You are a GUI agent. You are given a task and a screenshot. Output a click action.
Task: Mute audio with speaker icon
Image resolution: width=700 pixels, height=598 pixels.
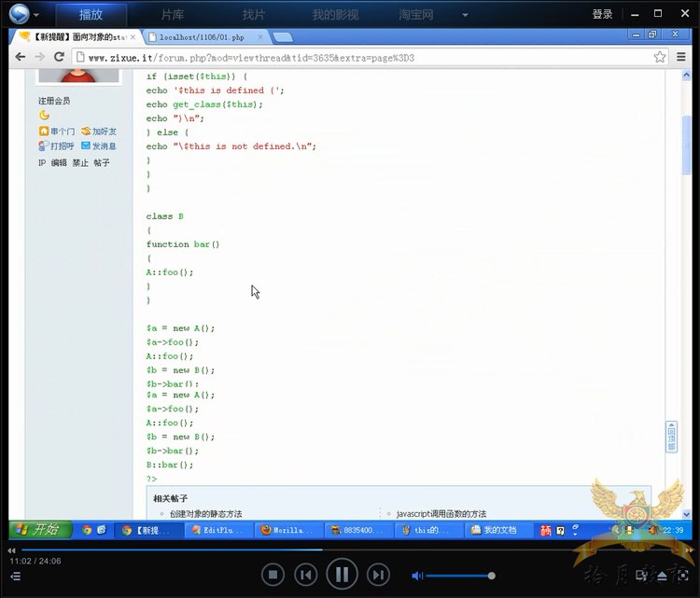point(417,576)
